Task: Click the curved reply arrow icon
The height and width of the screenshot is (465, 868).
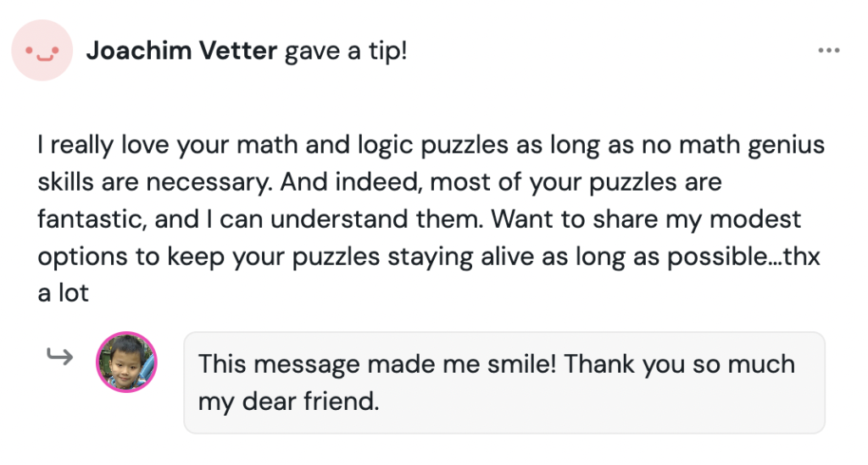Action: 58,357
